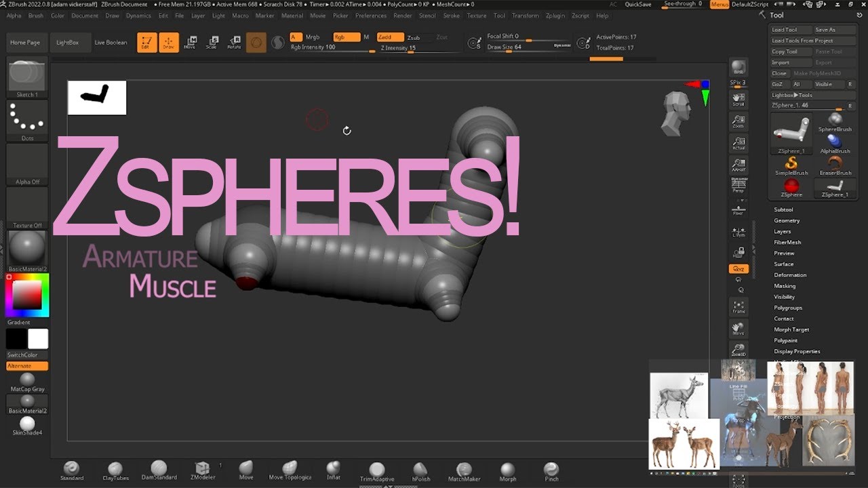This screenshot has height=488, width=868.
Task: Toggle the Floor grid display
Action: click(x=738, y=207)
